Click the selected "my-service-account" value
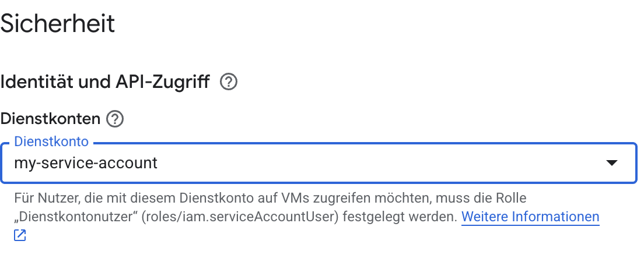This screenshot has width=644, height=262. pos(86,163)
